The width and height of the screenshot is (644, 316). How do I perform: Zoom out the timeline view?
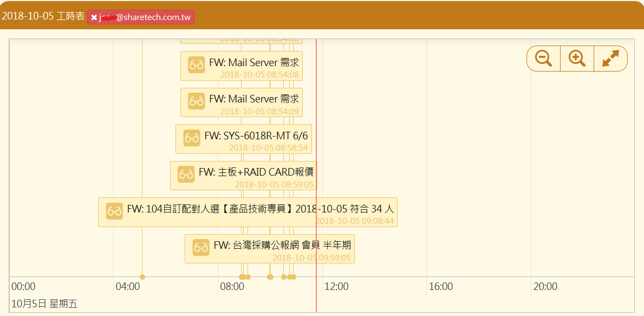[543, 59]
